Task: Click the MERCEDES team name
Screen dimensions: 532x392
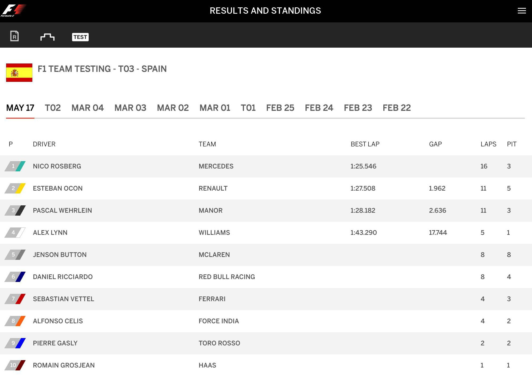Action: pyautogui.click(x=216, y=166)
